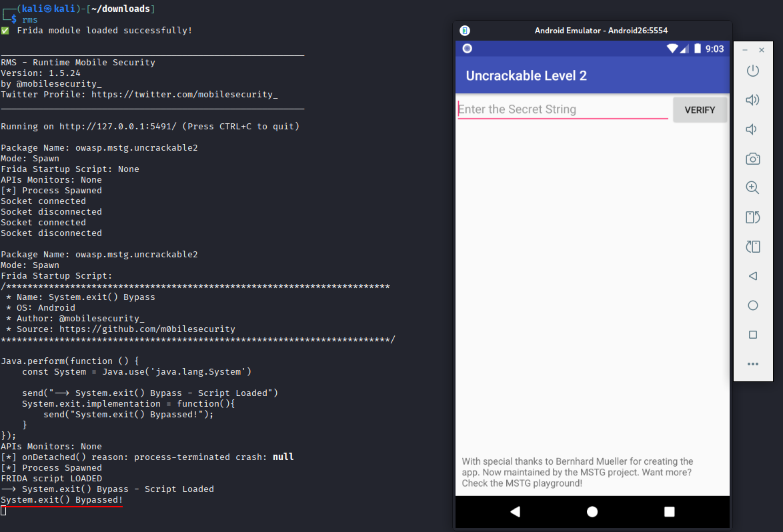Viewport: 783px width, 532px height.
Task: Click the sidebar square overview icon
Action: pyautogui.click(x=752, y=335)
